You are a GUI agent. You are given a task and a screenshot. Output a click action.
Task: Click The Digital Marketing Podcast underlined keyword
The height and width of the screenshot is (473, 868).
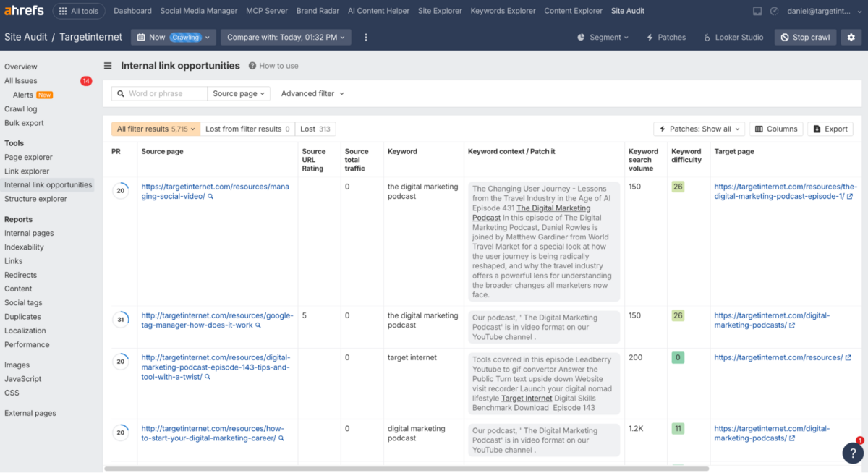531,213
